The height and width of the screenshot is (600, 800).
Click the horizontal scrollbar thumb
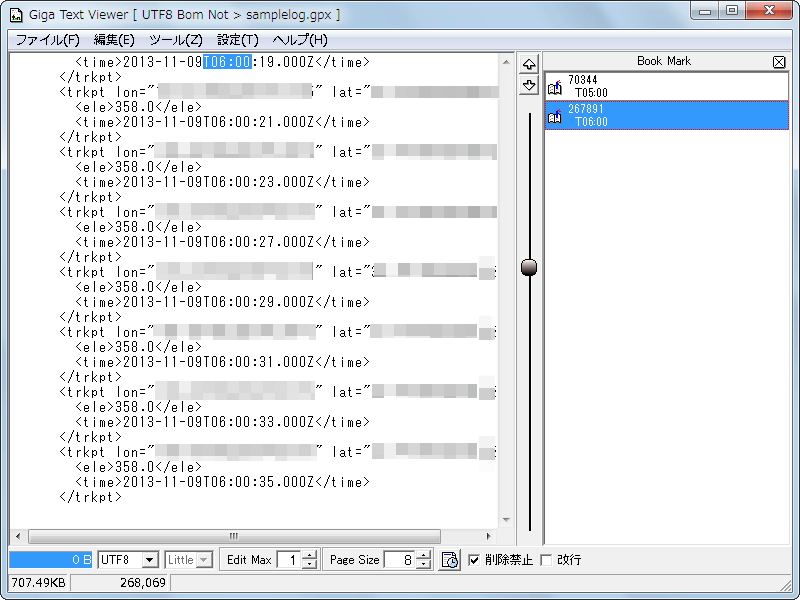coord(234,536)
